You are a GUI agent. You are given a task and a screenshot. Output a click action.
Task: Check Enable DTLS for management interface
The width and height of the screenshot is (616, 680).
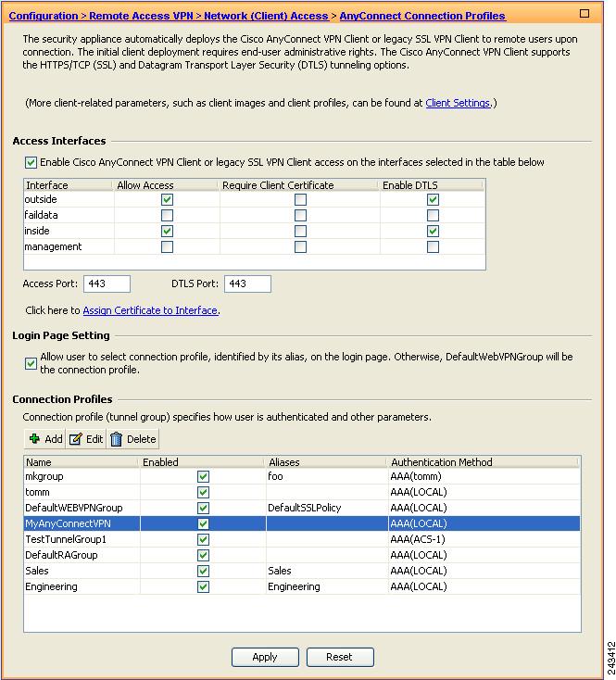point(433,246)
